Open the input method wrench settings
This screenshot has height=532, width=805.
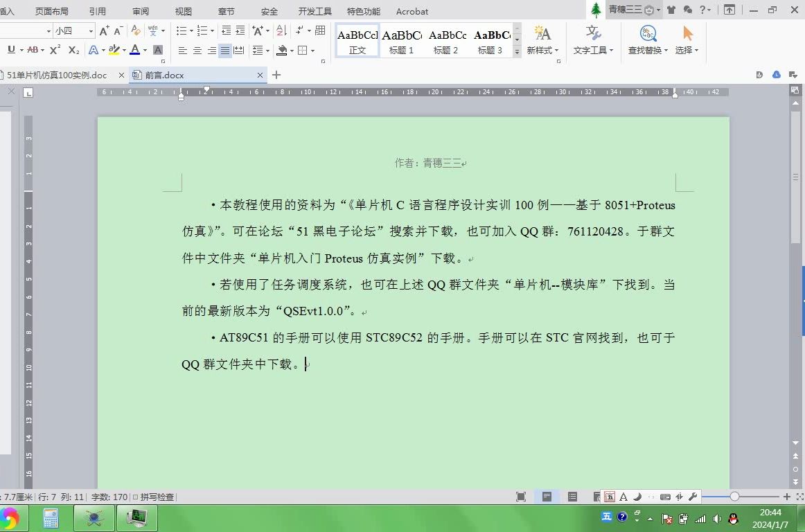click(693, 497)
